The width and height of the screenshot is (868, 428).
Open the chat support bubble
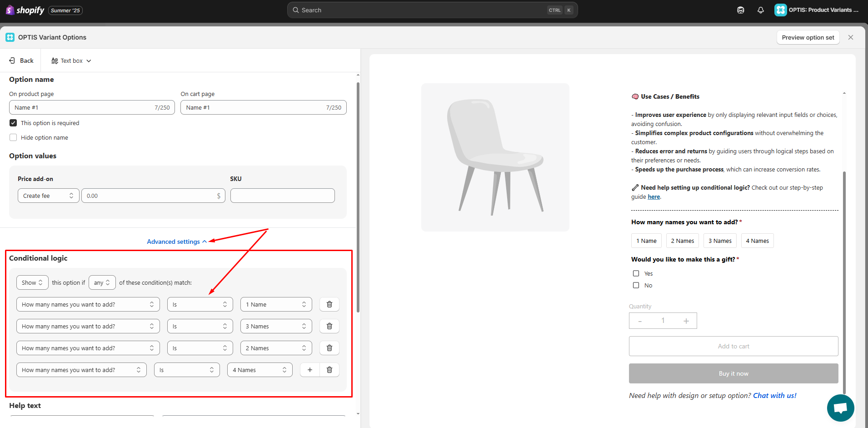(840, 408)
